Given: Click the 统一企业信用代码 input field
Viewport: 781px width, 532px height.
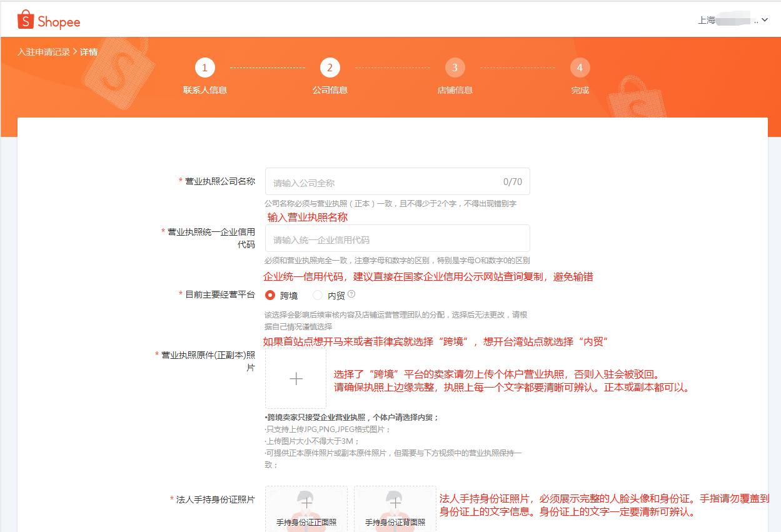Looking at the screenshot, I should click(375, 238).
